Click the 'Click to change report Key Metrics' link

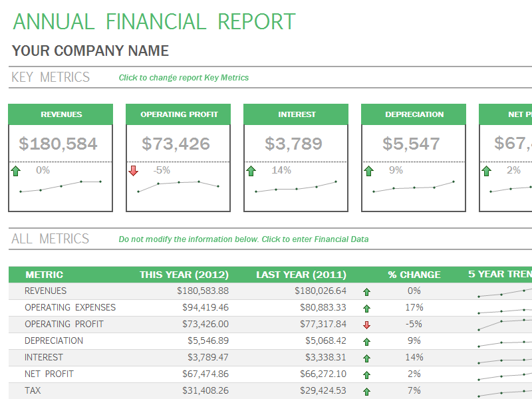184,78
